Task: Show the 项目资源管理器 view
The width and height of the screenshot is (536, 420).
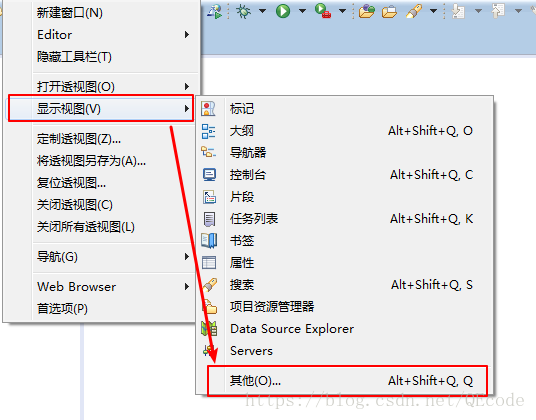Action: pos(345,307)
